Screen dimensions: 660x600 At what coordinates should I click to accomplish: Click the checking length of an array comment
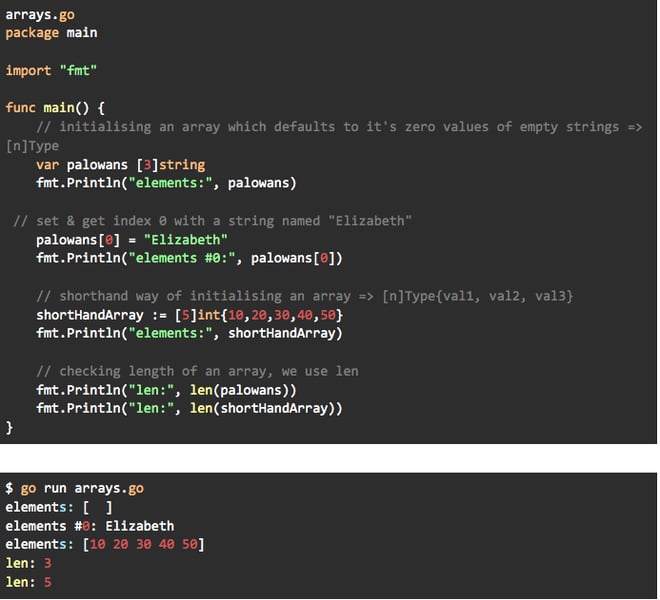click(x=197, y=371)
